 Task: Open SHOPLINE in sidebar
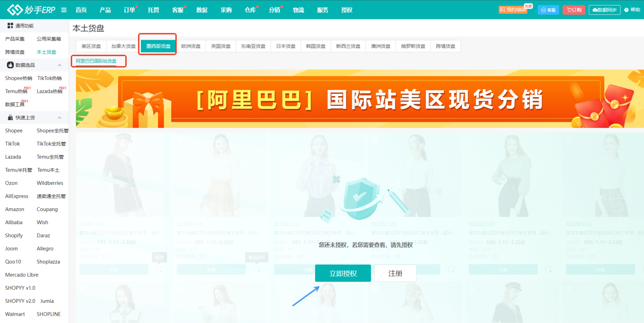[x=49, y=314]
